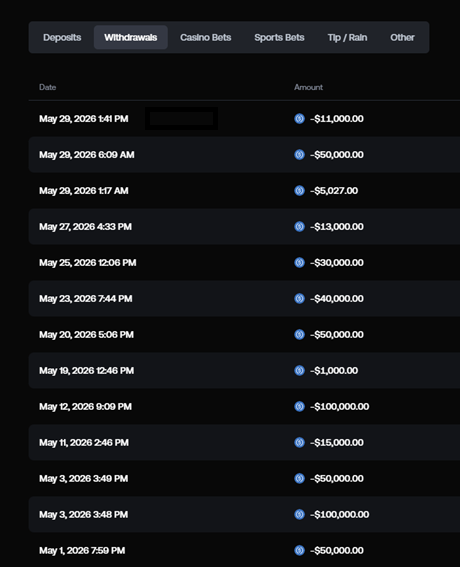The image size is (460, 567).
Task: Click the coin icon beside -$13,000.00
Action: point(299,227)
